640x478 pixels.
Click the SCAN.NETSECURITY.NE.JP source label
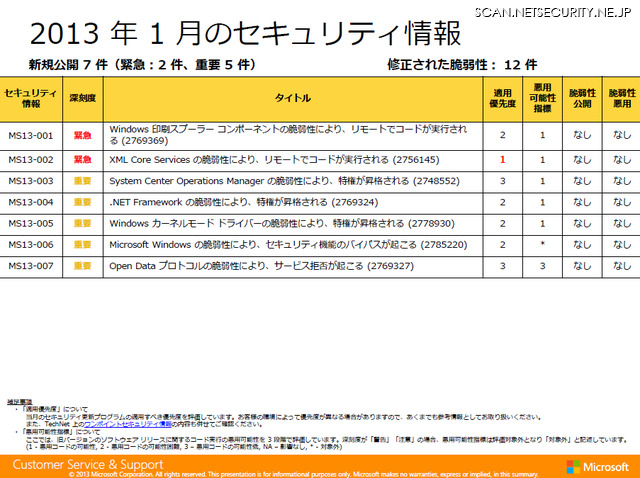(x=553, y=12)
